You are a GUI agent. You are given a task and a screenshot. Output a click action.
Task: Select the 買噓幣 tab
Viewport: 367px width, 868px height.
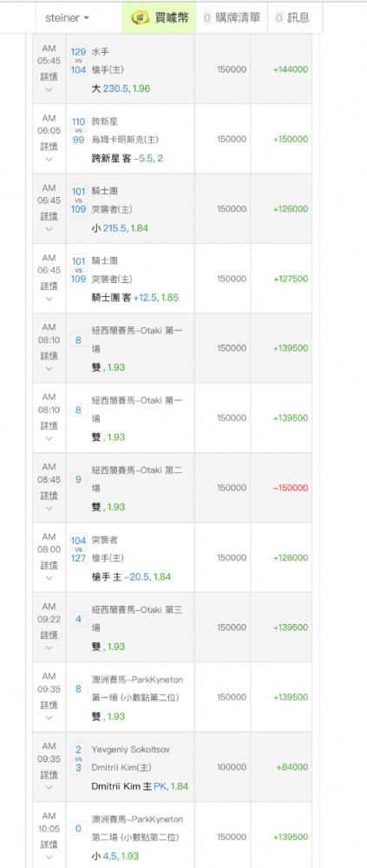coord(160,17)
